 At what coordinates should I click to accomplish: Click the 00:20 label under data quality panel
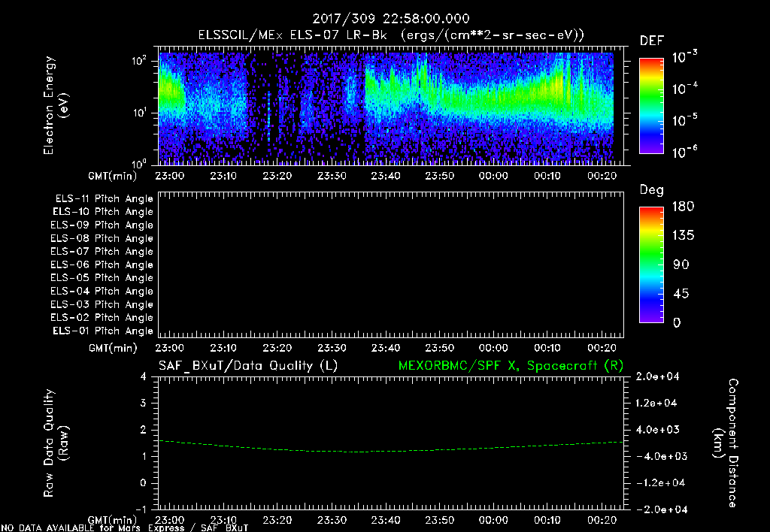pos(602,520)
